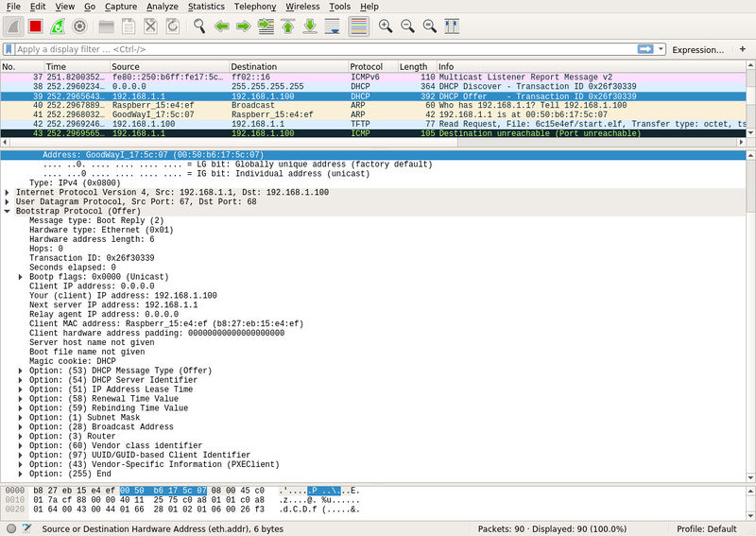The image size is (756, 536).
Task: Open capture file properties status icon
Action: click(26, 528)
